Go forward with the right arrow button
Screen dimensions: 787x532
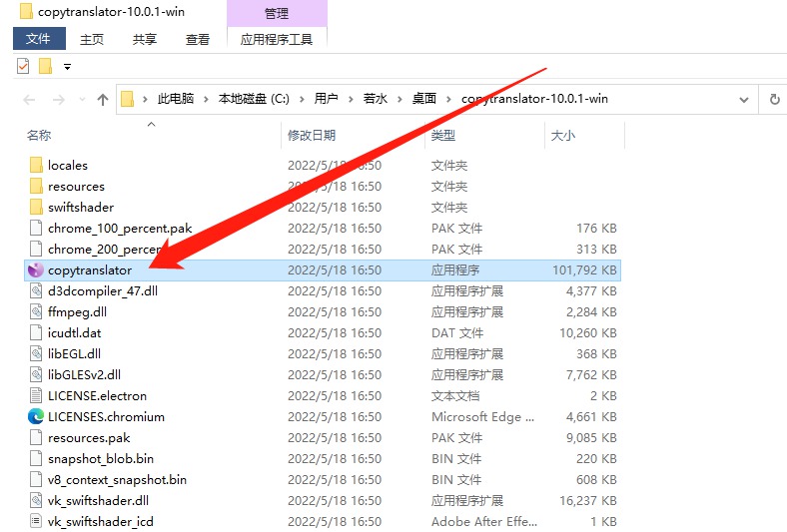click(59, 100)
